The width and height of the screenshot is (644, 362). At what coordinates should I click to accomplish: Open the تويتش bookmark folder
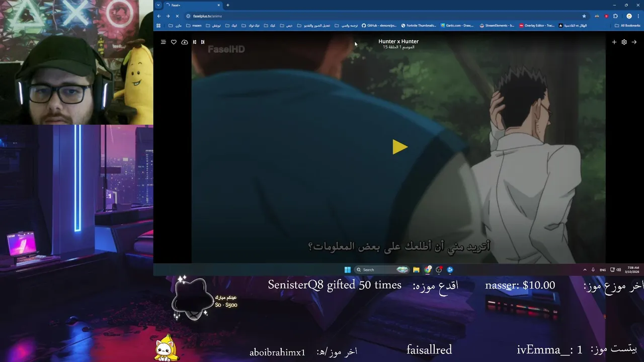[x=213, y=25]
